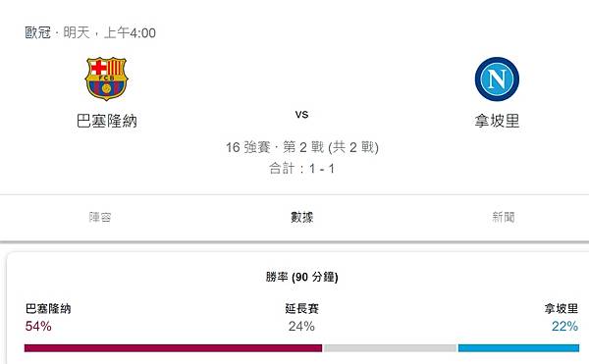Screen dimensions: 589x364
Task: Click the 22% Napoli percentage
Action: click(565, 326)
